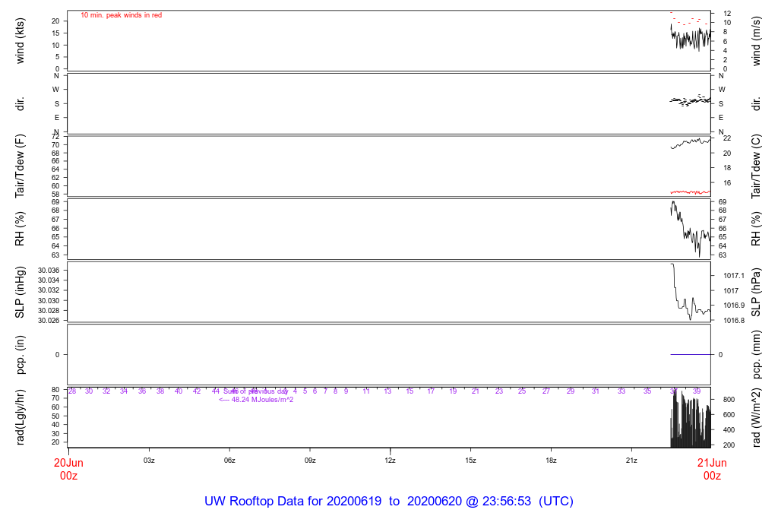Click the 'Tair/Tdew (F)' axis label
The width and height of the screenshot is (778, 532).
point(20,166)
